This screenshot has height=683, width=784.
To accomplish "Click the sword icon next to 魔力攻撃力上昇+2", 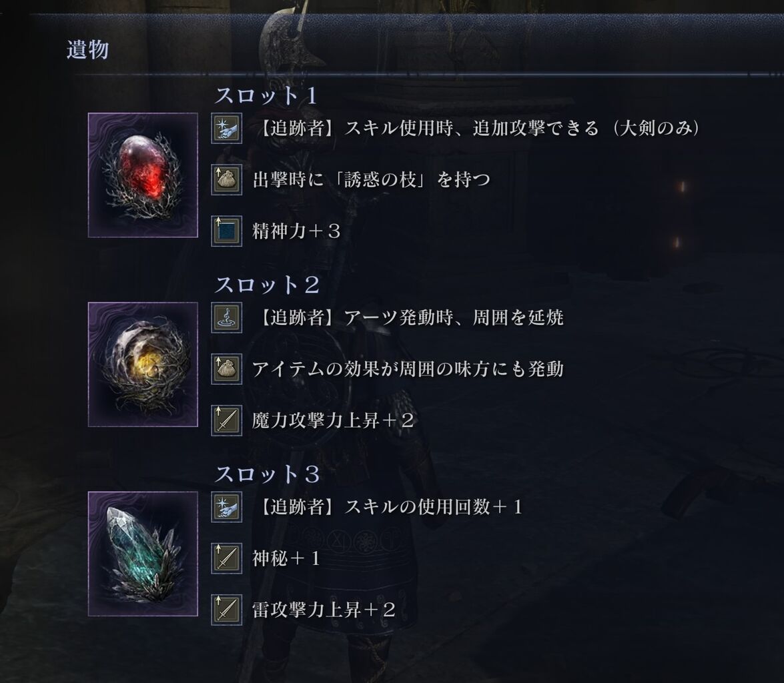I will tap(226, 420).
